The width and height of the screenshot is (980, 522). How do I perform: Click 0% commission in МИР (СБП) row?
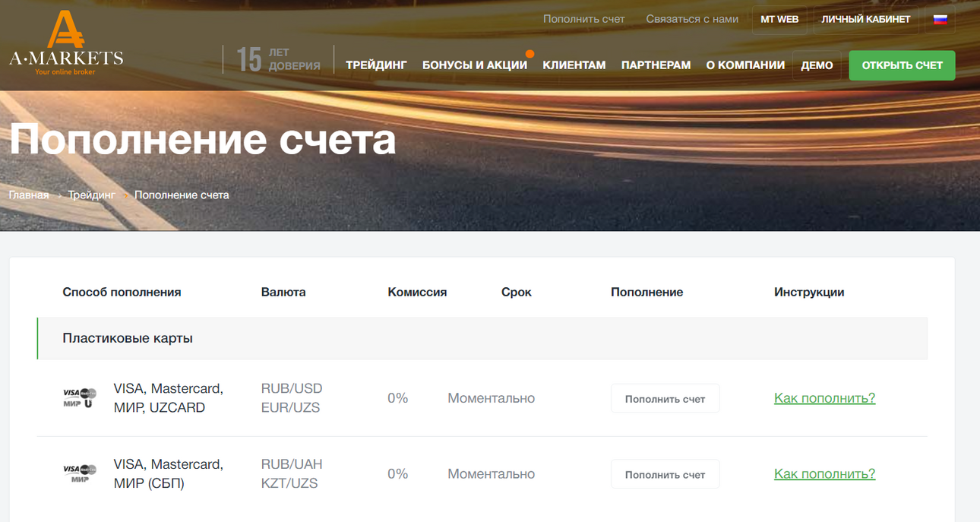(398, 474)
